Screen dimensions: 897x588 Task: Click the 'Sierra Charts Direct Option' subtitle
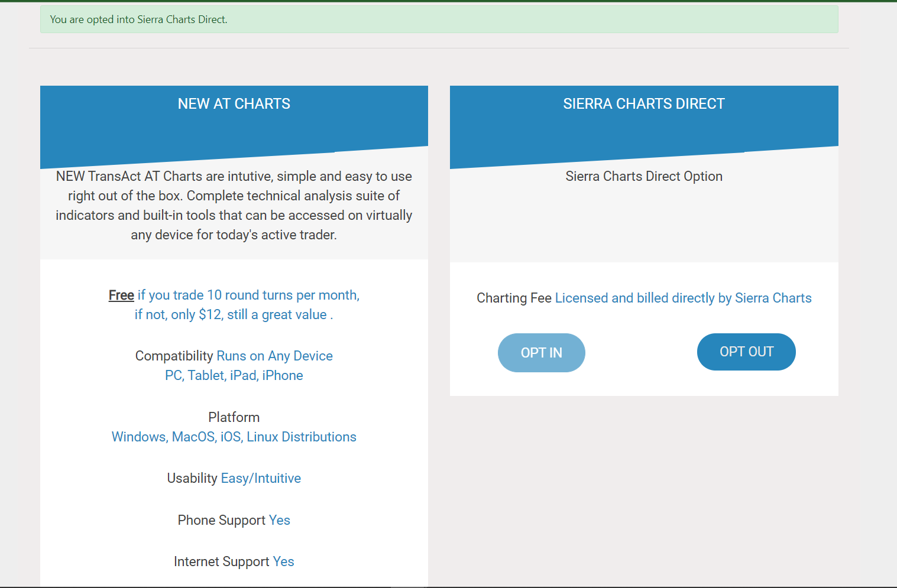point(644,177)
